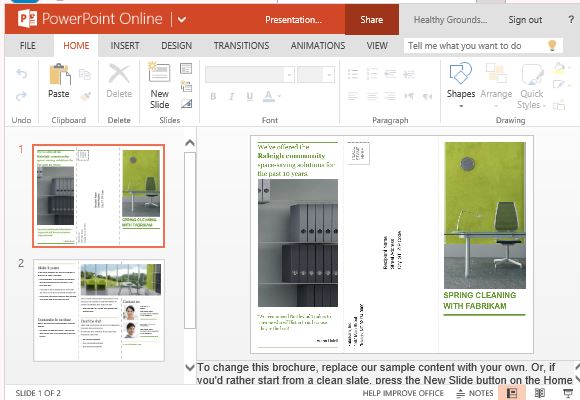The image size is (580, 400).
Task: Click the lightbulb icon in search box
Action: point(552,46)
